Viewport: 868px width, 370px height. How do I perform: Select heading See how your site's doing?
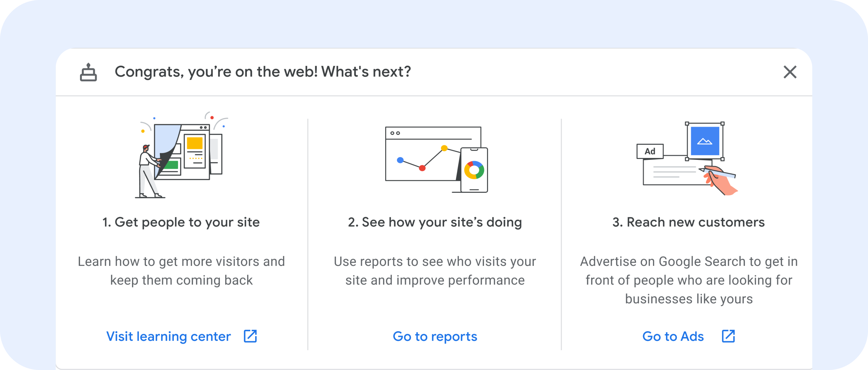(x=435, y=222)
